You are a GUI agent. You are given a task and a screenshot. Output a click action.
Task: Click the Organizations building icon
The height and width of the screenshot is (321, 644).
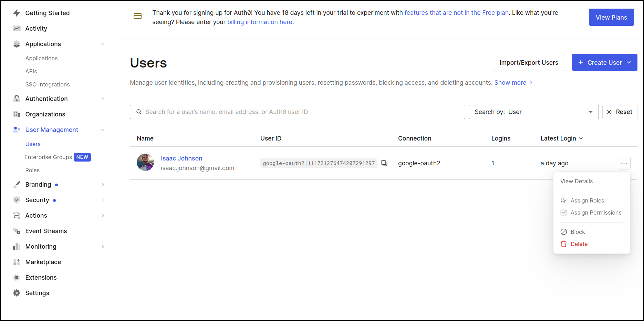pyautogui.click(x=17, y=114)
